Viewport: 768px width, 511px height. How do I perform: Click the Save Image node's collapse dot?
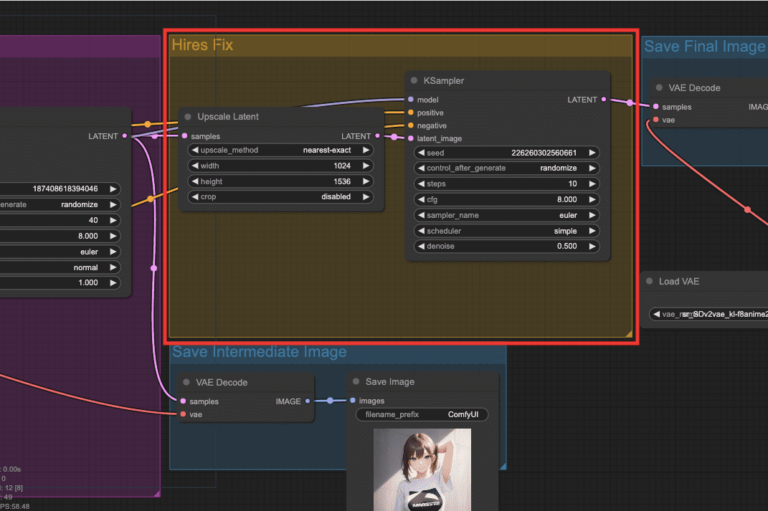pos(356,382)
